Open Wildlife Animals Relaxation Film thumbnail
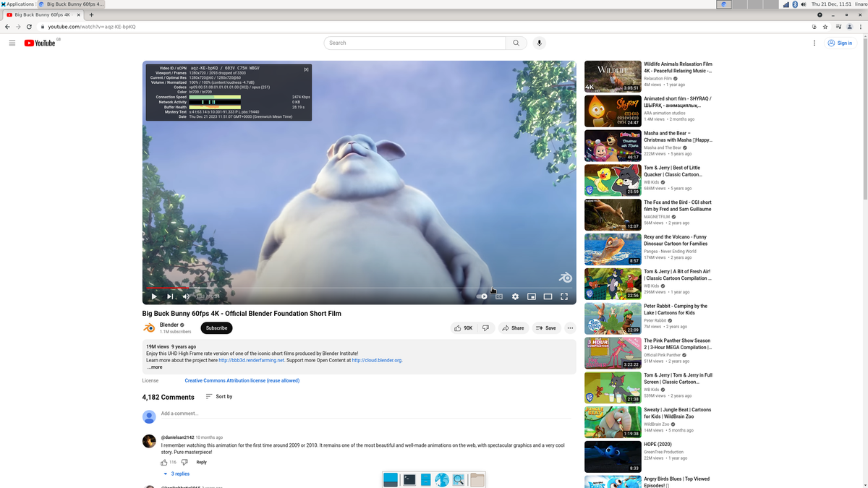This screenshot has height=488, width=868. click(x=613, y=77)
